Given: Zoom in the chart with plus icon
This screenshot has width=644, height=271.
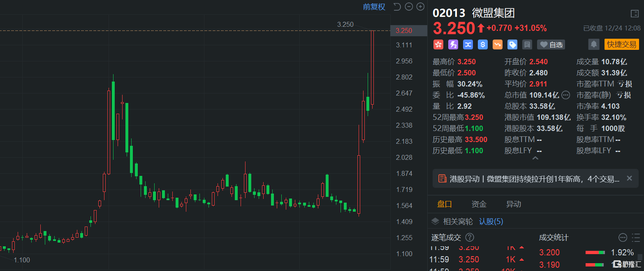Looking at the screenshot, I should 420,7.
